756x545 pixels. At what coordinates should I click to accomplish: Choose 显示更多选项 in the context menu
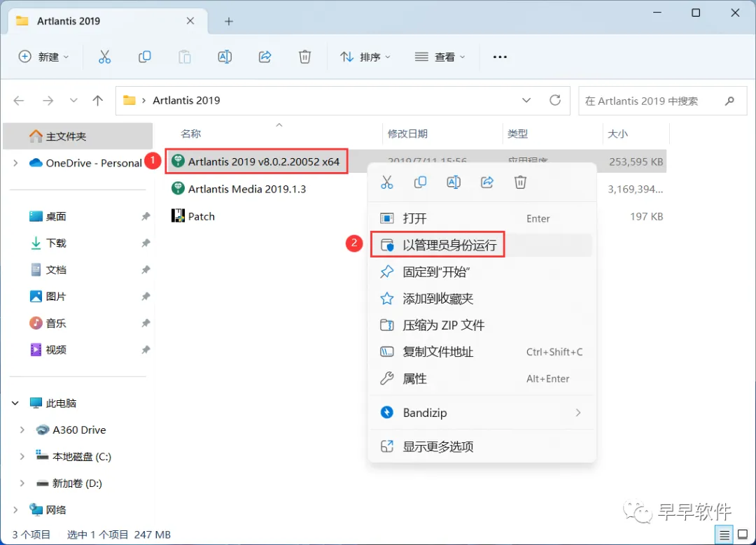481,446
